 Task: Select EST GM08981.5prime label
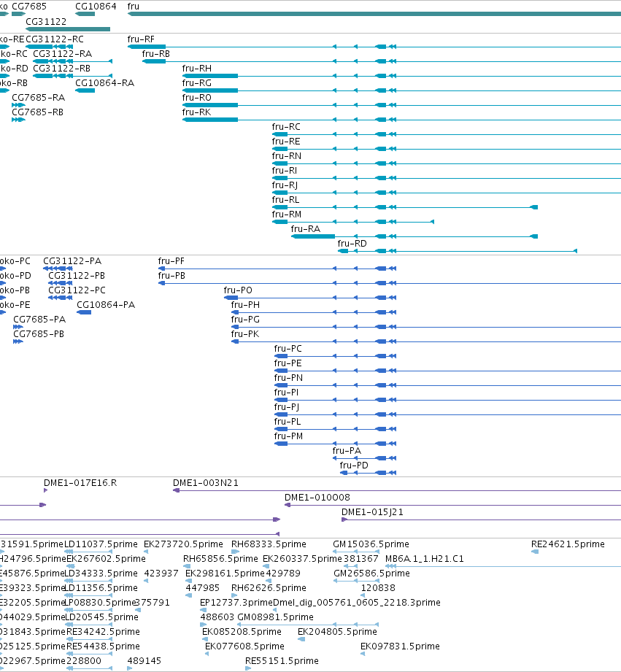click(x=275, y=617)
